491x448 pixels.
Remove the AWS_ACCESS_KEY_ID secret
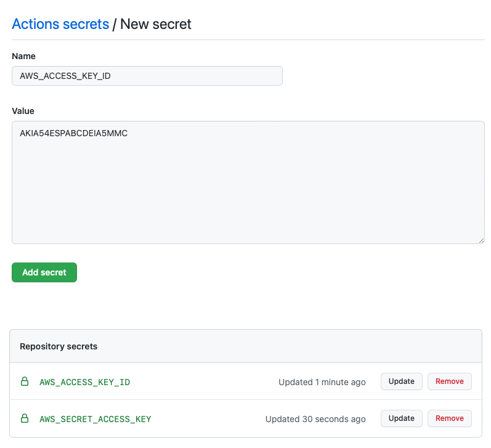coord(449,381)
